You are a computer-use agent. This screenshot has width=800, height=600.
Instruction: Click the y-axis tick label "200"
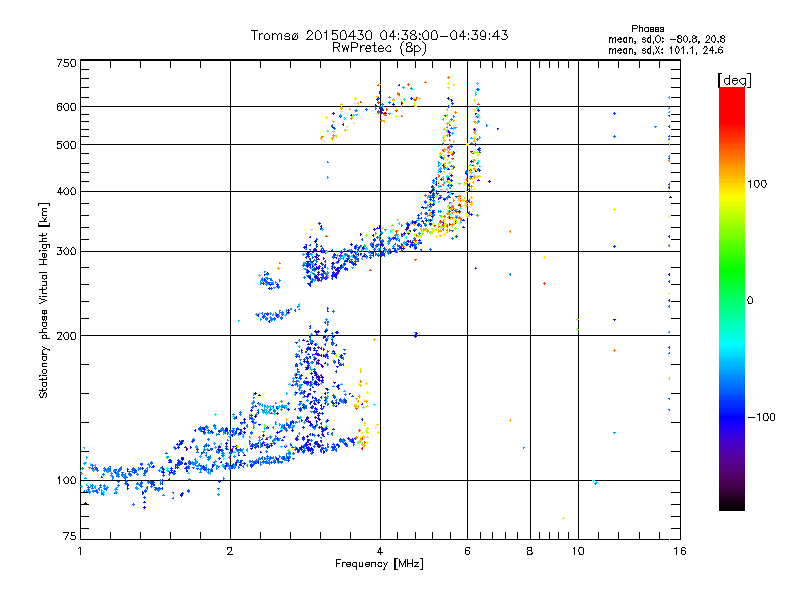[66, 336]
